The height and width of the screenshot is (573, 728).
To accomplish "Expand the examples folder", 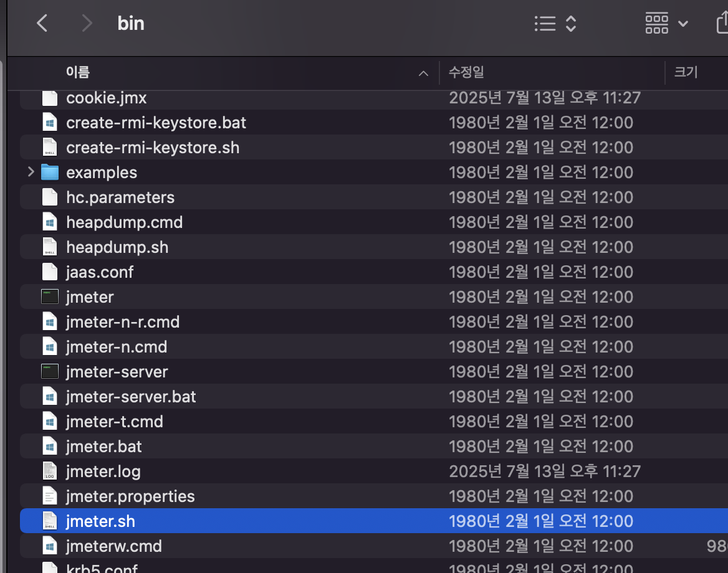I will tap(31, 172).
